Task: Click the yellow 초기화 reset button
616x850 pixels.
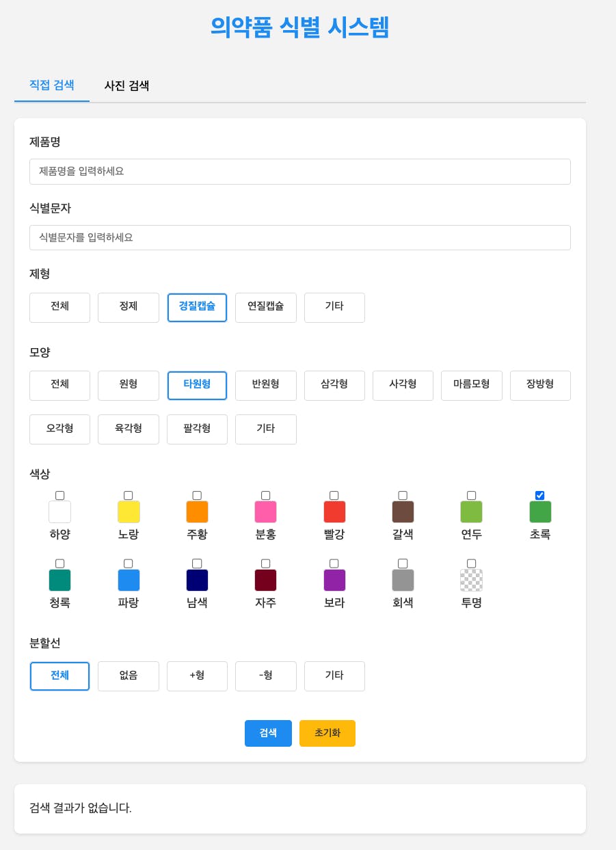Action: [327, 733]
